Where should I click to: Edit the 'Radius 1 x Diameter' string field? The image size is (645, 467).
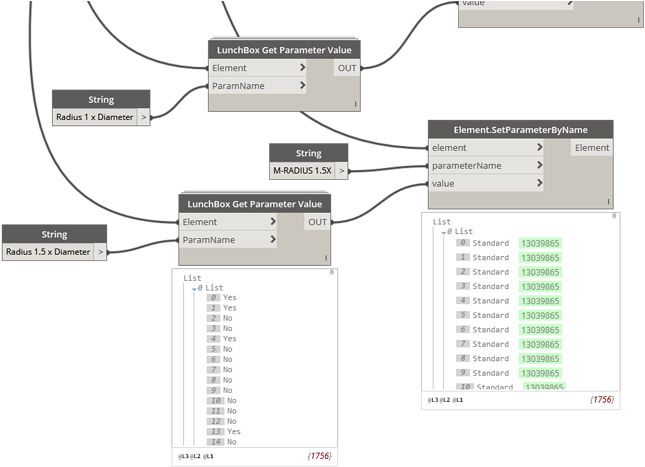(x=95, y=117)
